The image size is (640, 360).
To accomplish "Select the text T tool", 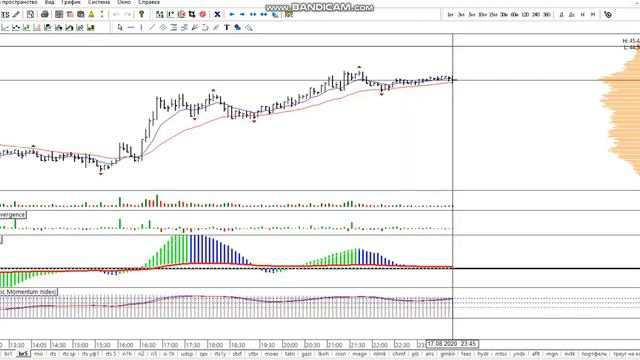I will 227,27.
